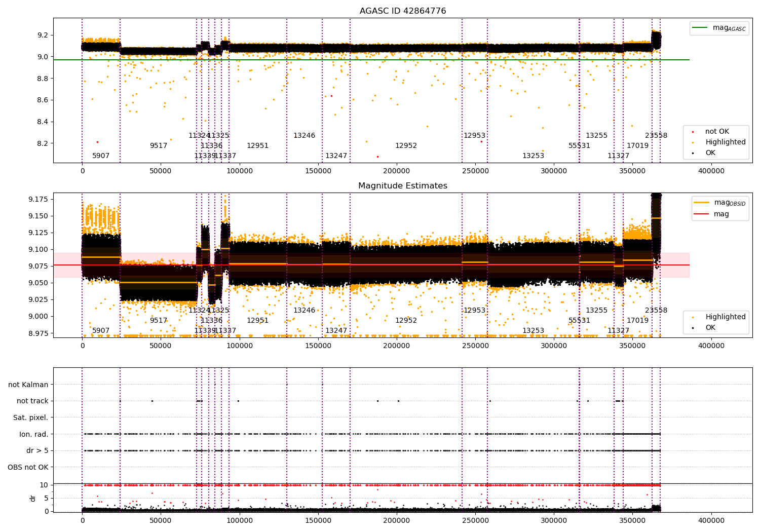Click the rotated 'dr' y-axis label
Viewport: 760px width, 532px height.
click(x=33, y=498)
